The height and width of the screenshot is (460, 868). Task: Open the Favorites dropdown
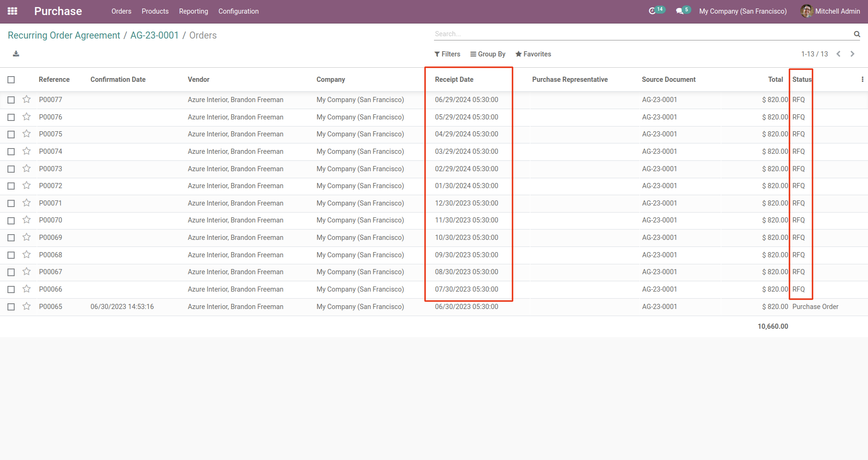(533, 54)
